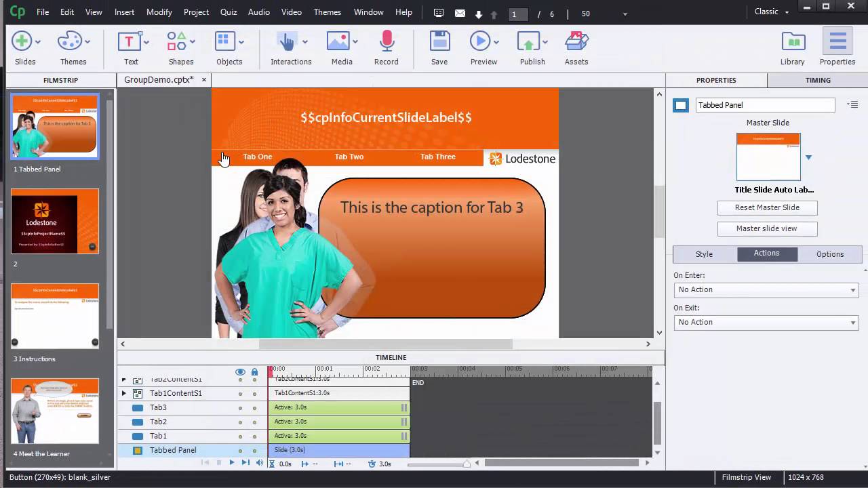
Task: Open the On Enter action dropdown
Action: pos(766,289)
